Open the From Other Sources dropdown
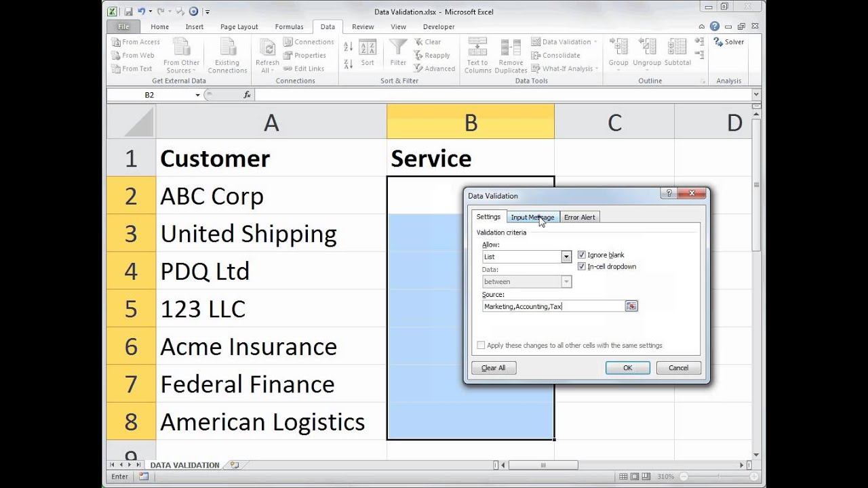The width and height of the screenshot is (868, 488). 181,56
